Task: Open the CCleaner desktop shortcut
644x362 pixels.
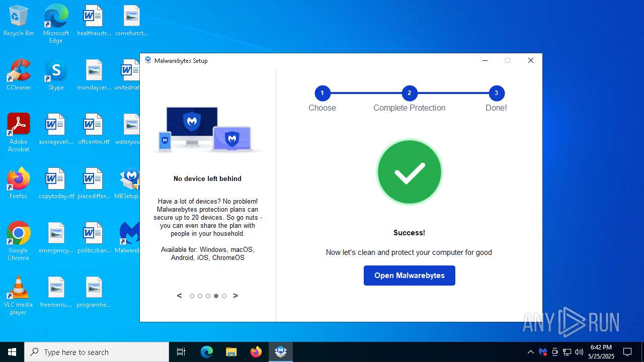Action: [x=19, y=75]
